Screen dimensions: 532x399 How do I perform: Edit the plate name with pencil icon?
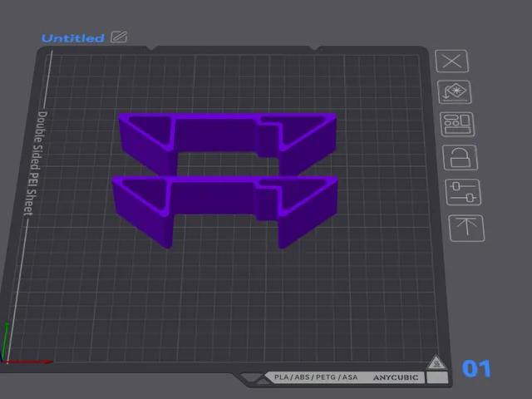click(x=119, y=37)
